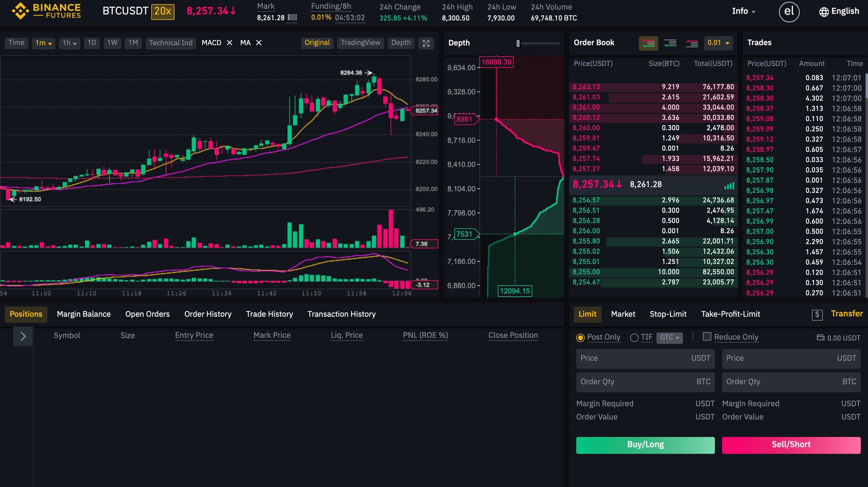Viewport: 868px width, 487px height.
Task: Focus the sell Price input field
Action: [791, 359]
